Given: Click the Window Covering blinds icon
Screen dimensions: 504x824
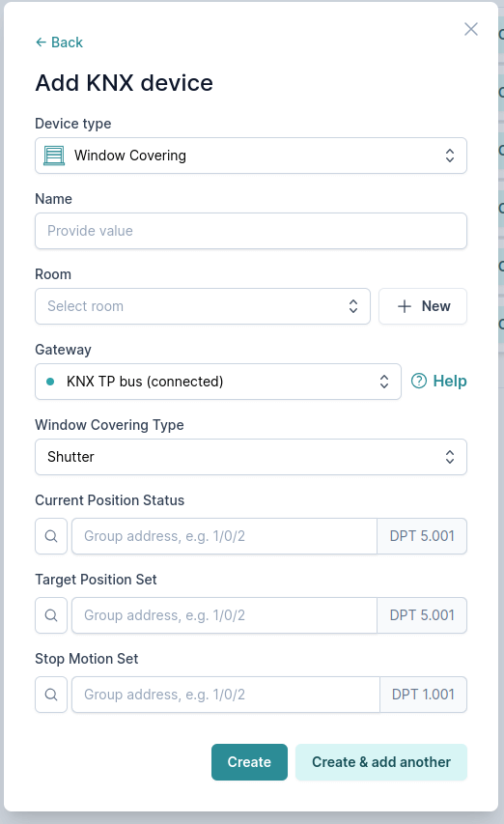Looking at the screenshot, I should coord(53,156).
